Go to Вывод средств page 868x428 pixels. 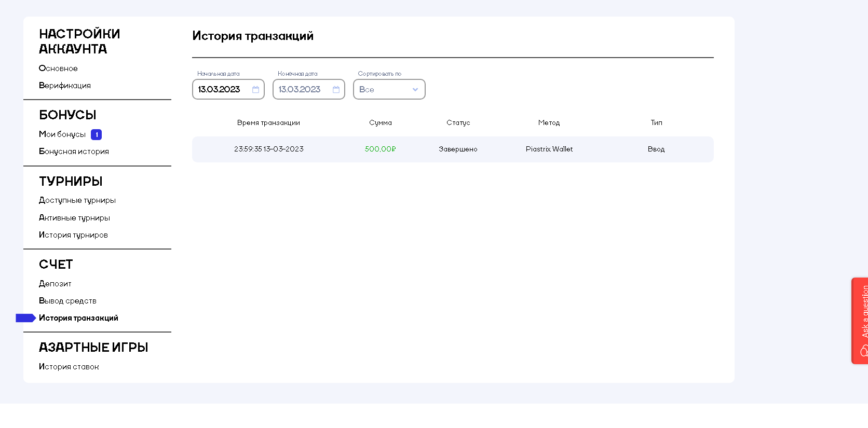[x=67, y=301]
